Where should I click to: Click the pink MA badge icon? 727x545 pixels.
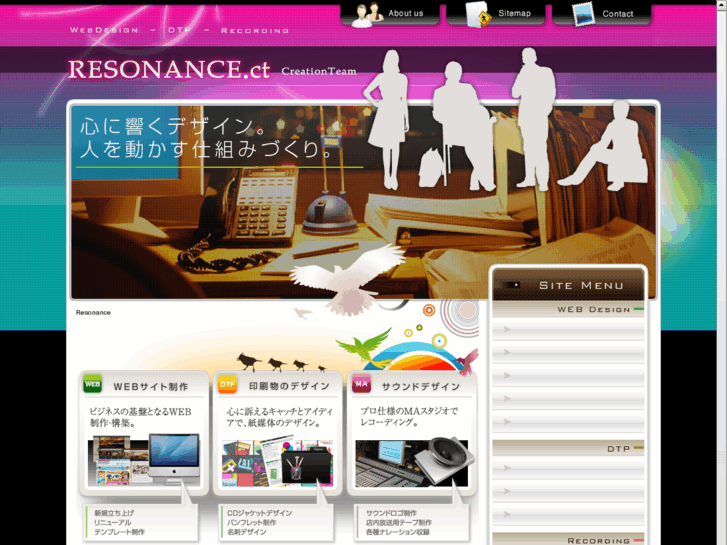point(361,385)
